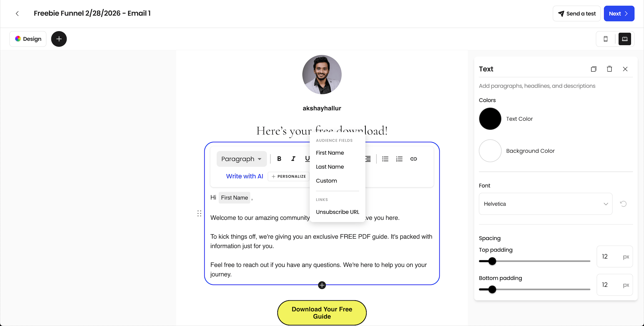Choose Unsubscribe URL from the Links menu
Screen dimensions: 644x326
click(337, 212)
